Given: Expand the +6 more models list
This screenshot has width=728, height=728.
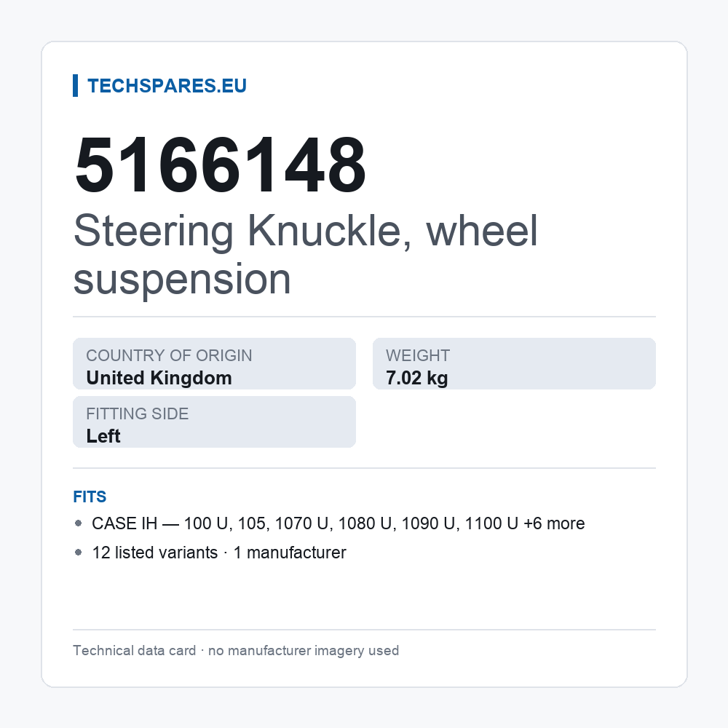Looking at the screenshot, I should (x=554, y=523).
